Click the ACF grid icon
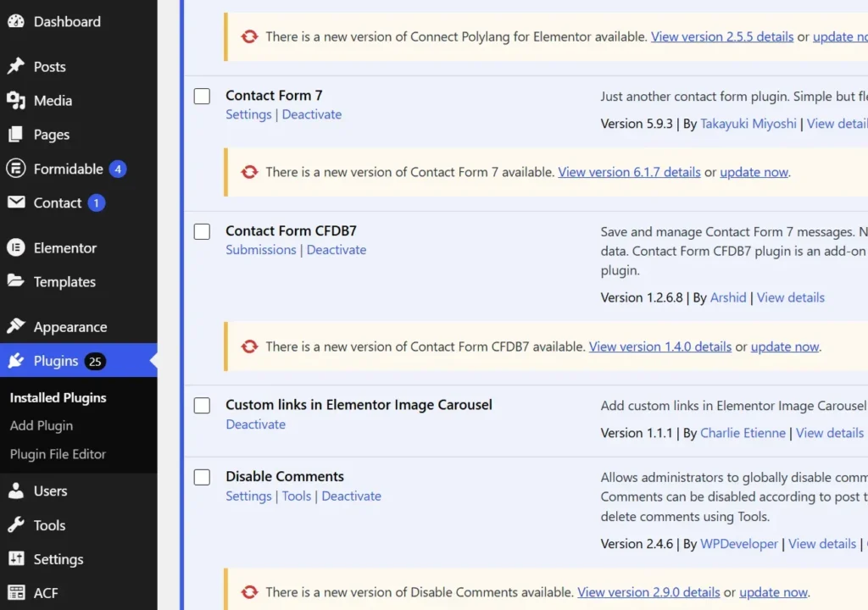Viewport: 868px width, 610px height. [x=16, y=592]
